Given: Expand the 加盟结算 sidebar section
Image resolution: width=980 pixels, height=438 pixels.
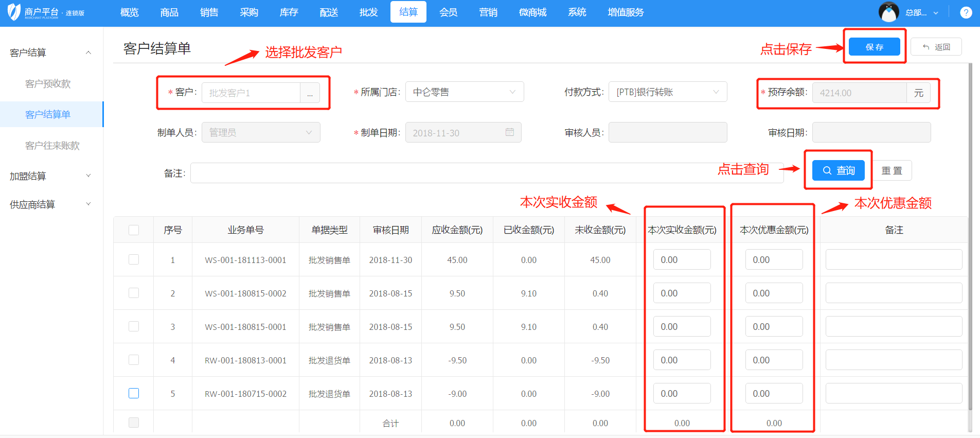Looking at the screenshot, I should (x=50, y=176).
